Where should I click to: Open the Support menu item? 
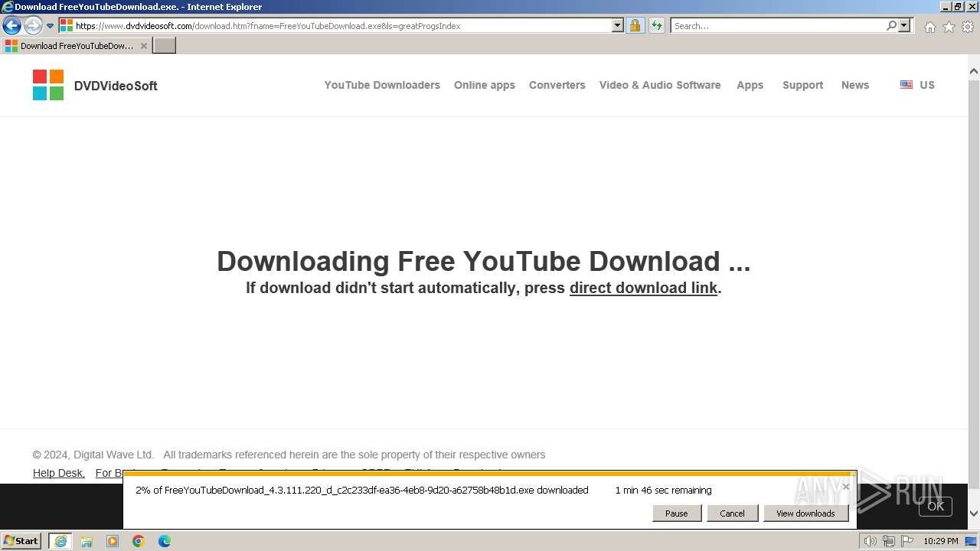(x=802, y=85)
